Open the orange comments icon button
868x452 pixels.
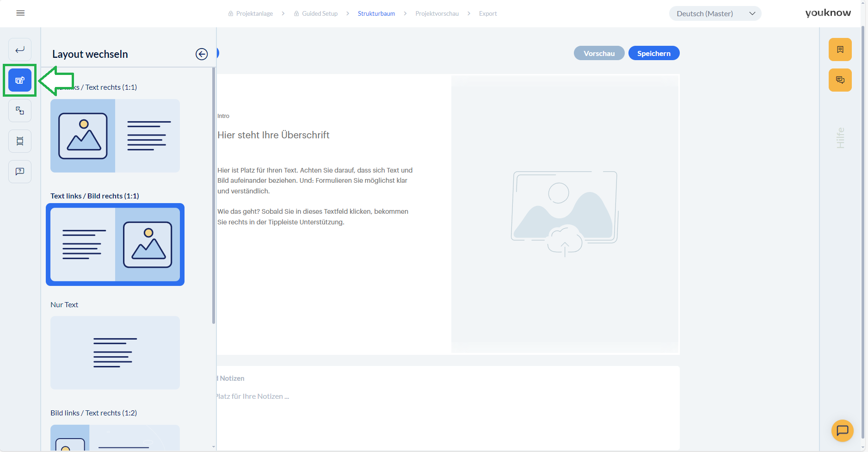(840, 80)
